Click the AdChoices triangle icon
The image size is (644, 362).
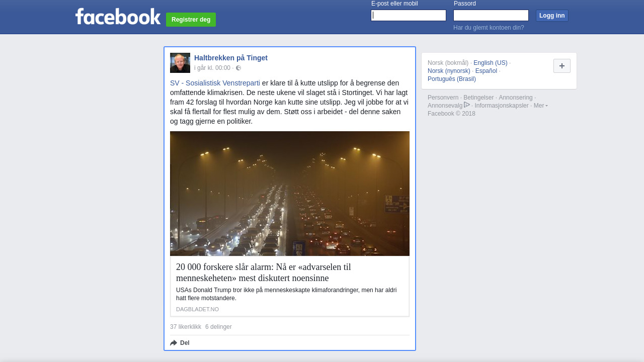tap(467, 105)
